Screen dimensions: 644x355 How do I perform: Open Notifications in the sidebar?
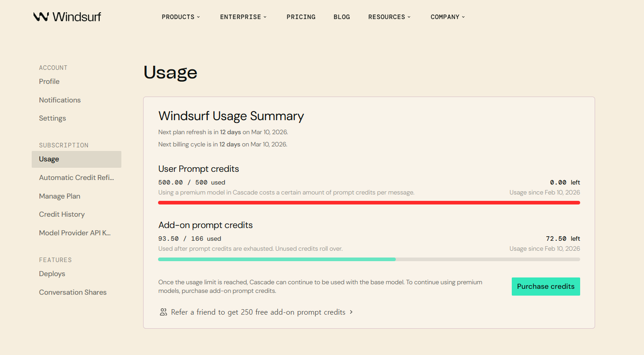click(x=60, y=100)
